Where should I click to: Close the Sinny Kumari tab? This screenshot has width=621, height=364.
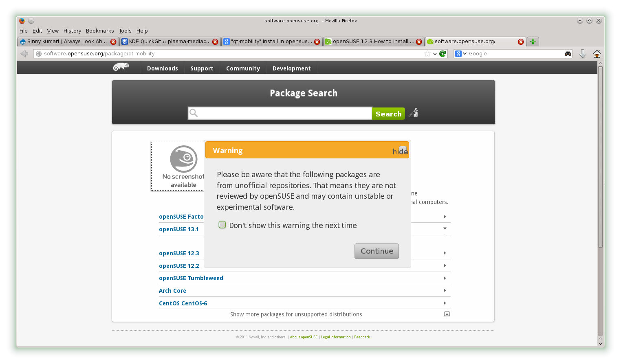point(113,42)
